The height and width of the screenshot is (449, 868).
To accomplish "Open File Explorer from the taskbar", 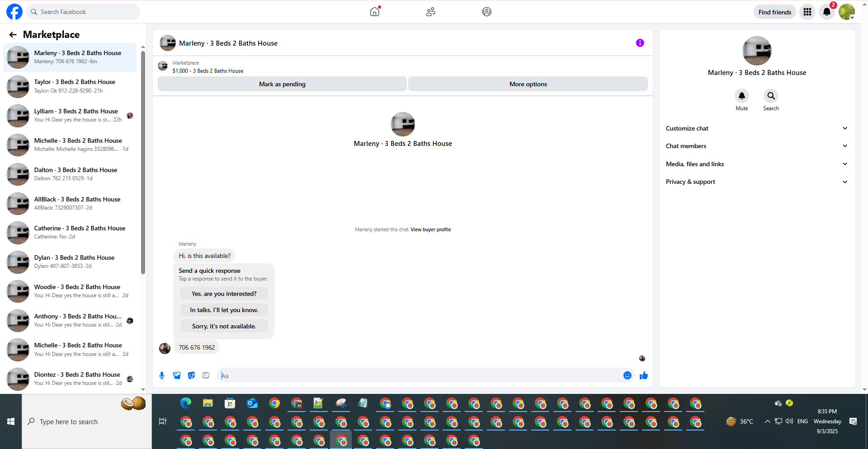I will 208,403.
